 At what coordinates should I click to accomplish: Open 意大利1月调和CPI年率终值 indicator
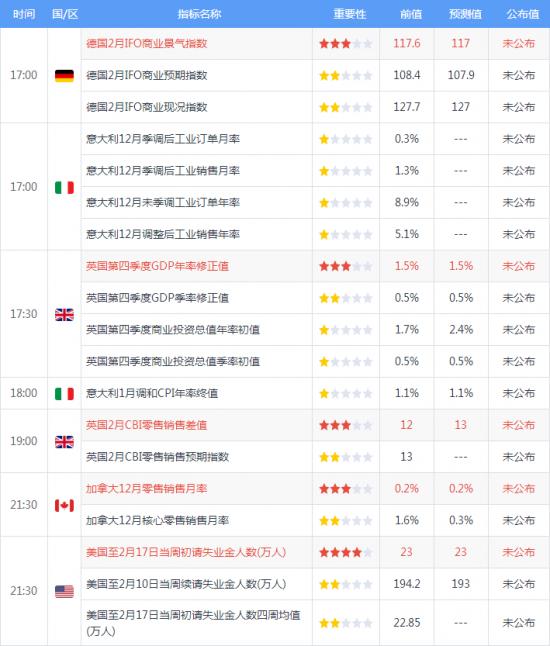[152, 393]
